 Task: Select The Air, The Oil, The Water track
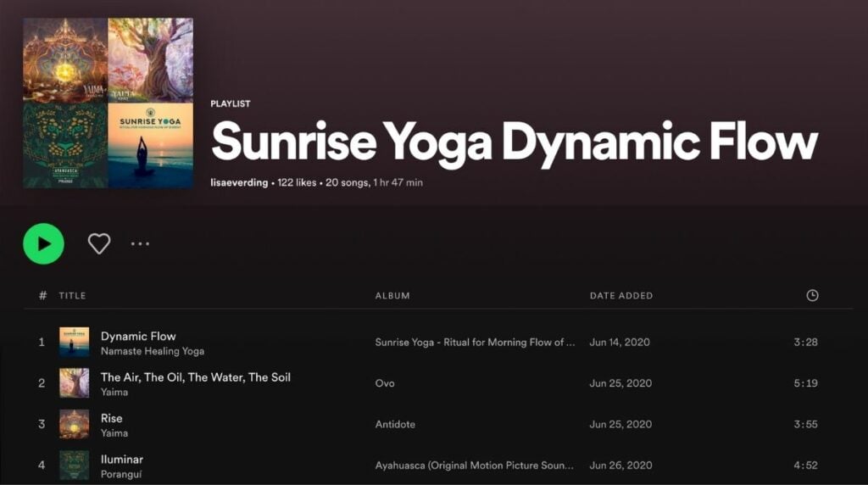196,377
